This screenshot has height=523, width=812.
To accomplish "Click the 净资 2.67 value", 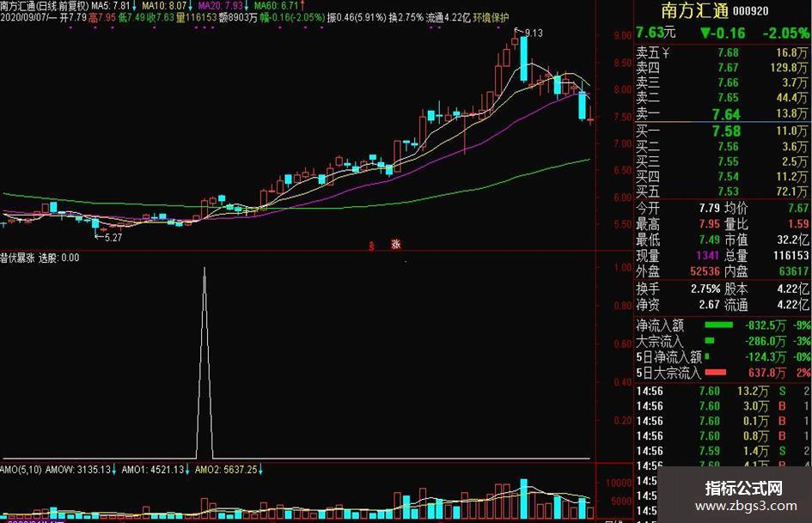I will [709, 305].
